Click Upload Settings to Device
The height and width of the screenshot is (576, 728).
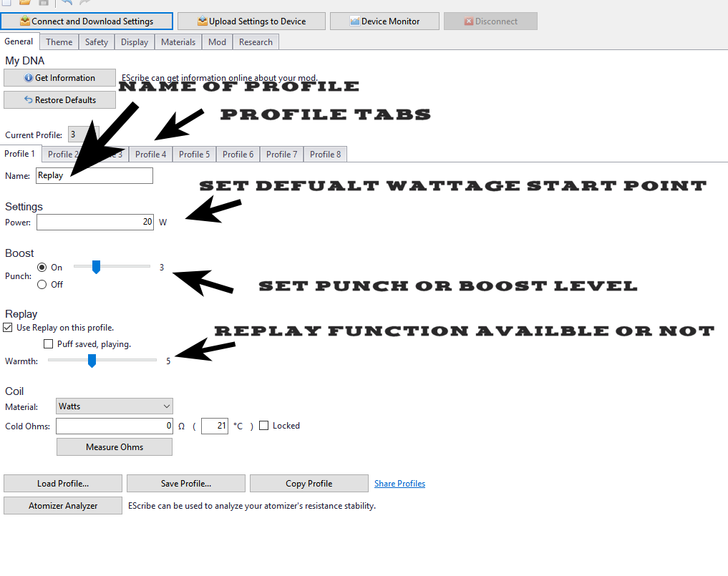point(251,21)
